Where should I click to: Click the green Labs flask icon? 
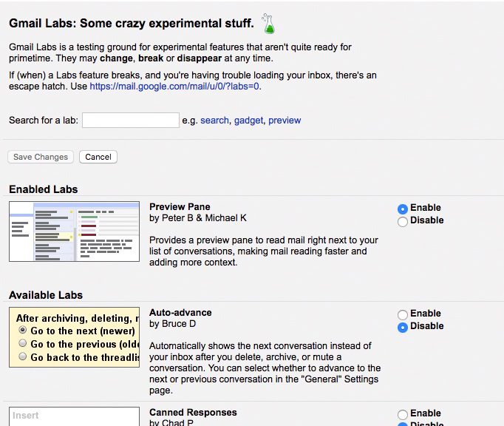point(268,24)
